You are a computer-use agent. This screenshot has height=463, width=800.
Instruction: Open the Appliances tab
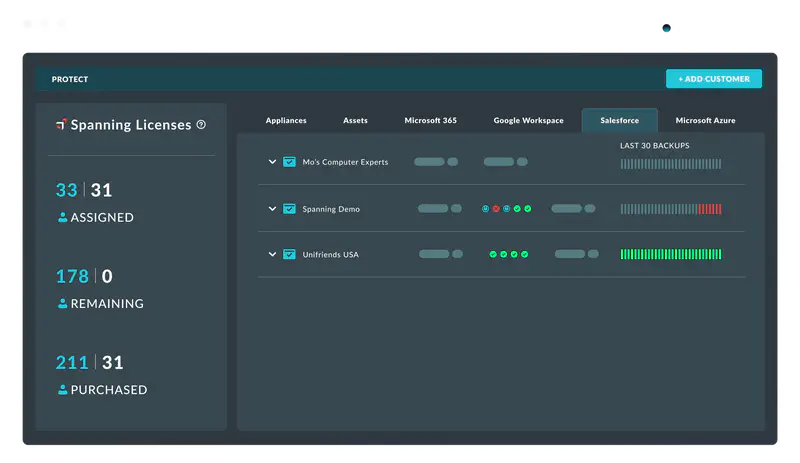click(286, 120)
